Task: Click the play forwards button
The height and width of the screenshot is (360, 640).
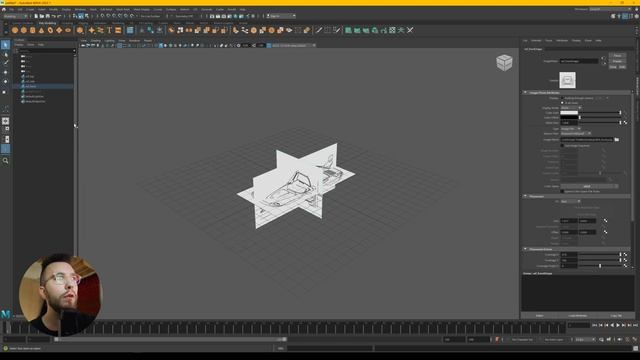Action: pos(618,325)
